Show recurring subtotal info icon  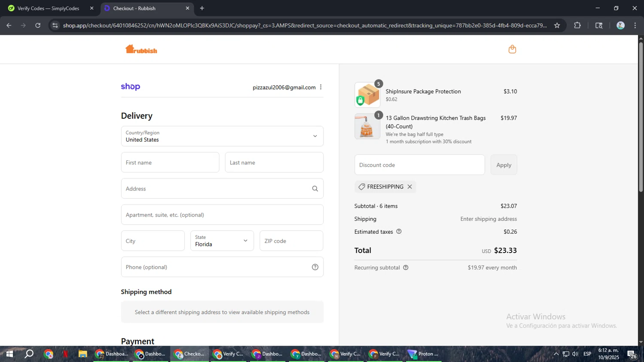pos(406,268)
